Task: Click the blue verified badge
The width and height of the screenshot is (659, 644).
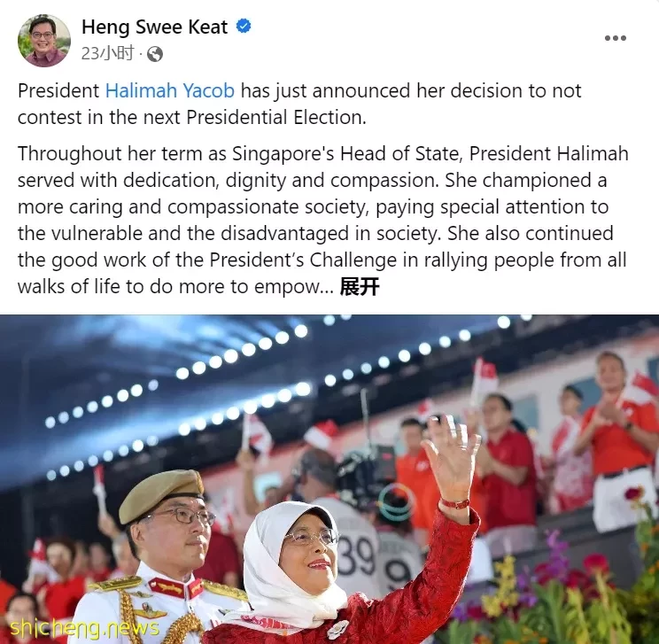Action: (244, 26)
